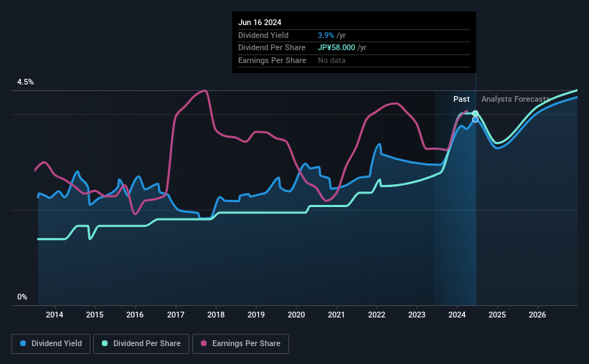The image size is (589, 364).
Task: Click the 4.5% y-axis label
Action: click(x=26, y=82)
